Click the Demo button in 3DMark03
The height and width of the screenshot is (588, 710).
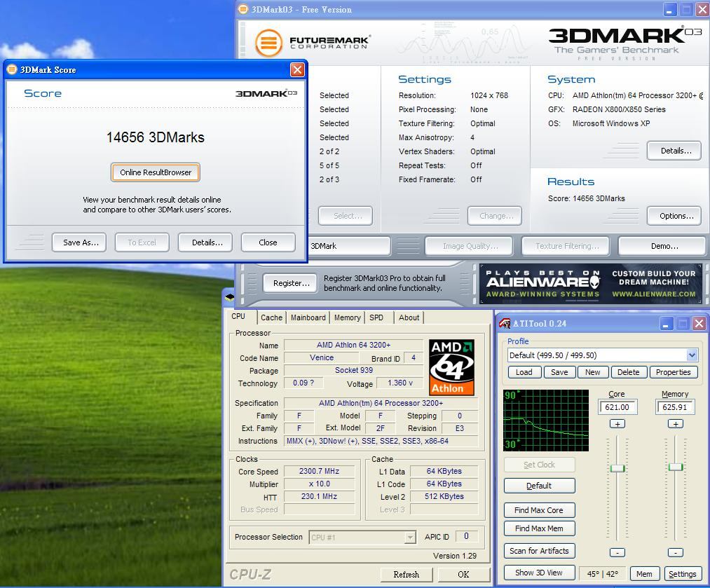click(x=662, y=246)
